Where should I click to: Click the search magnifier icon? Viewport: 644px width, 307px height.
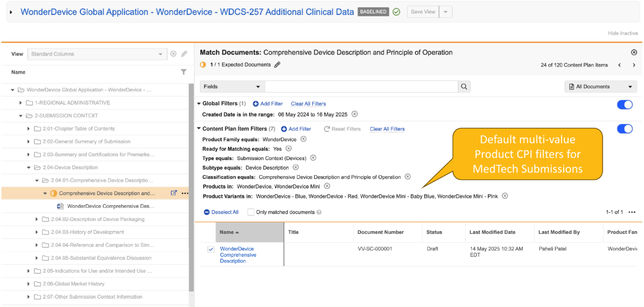point(465,86)
